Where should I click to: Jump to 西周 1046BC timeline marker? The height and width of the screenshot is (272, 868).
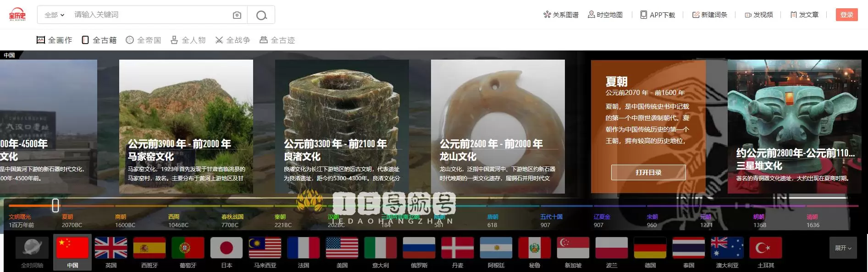tap(178, 221)
